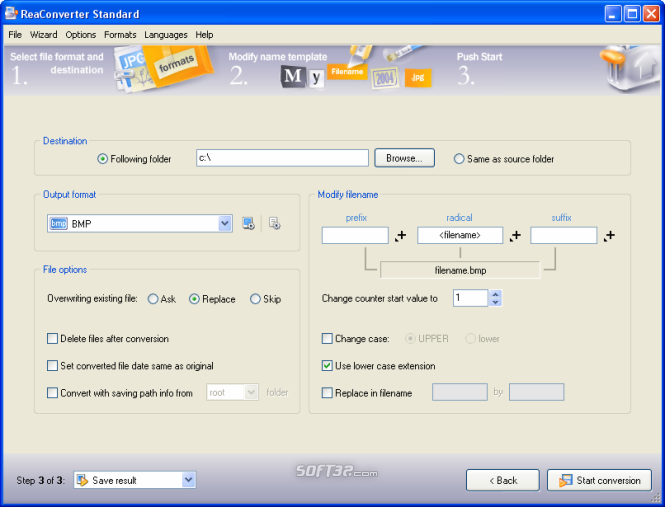
Task: Click the second format options icon
Action: 275,223
